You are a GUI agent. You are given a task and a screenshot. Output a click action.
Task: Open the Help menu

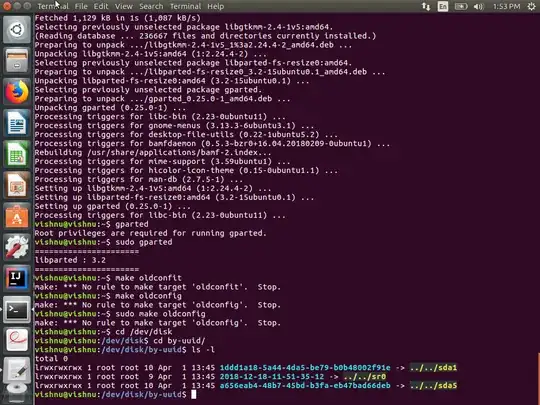pyautogui.click(x=216, y=6)
